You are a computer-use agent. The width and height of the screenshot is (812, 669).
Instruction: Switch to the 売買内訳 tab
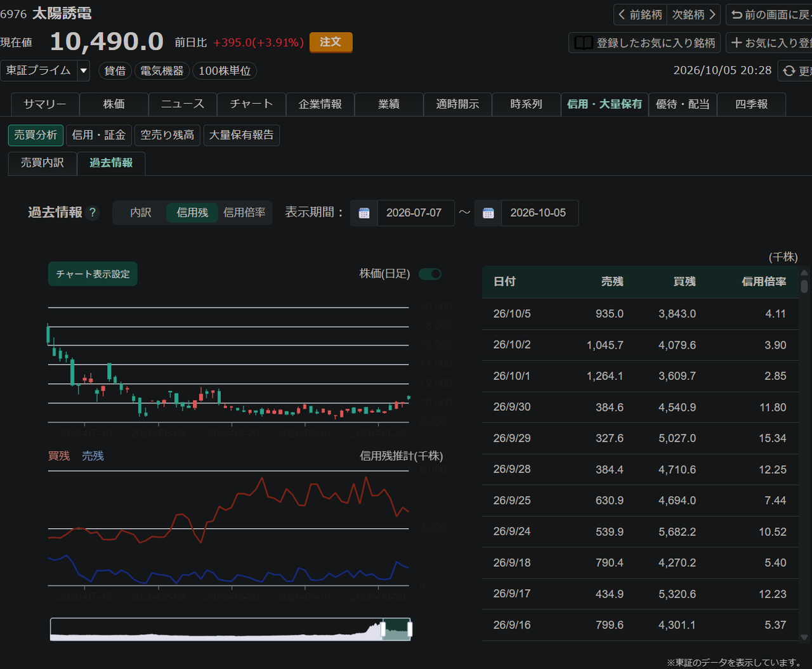coord(43,163)
